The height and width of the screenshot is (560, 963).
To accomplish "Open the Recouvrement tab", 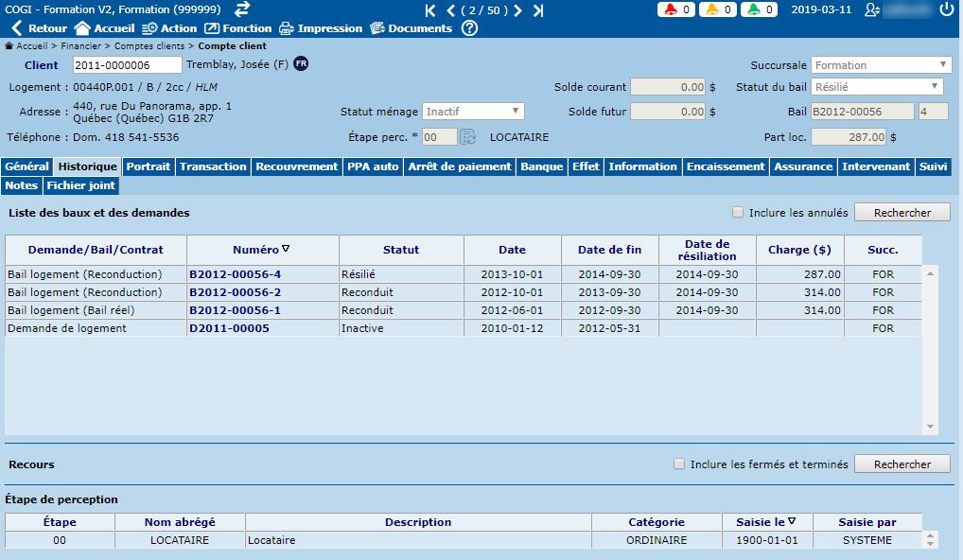I will 297,166.
